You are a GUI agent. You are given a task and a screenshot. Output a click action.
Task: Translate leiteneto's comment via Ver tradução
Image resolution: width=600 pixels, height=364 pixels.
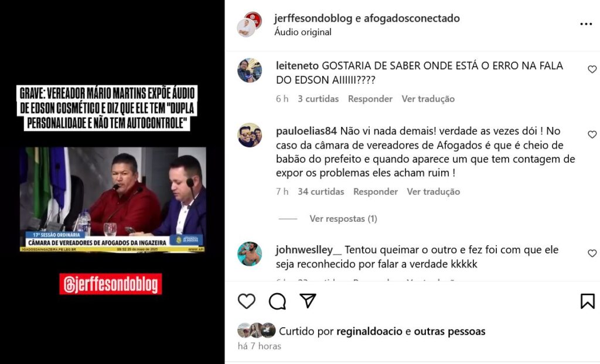(428, 99)
